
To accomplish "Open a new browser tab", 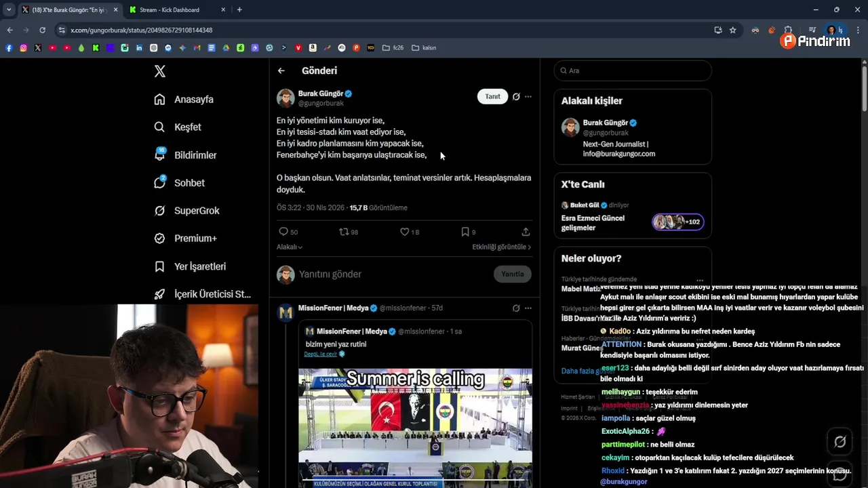I will click(239, 9).
